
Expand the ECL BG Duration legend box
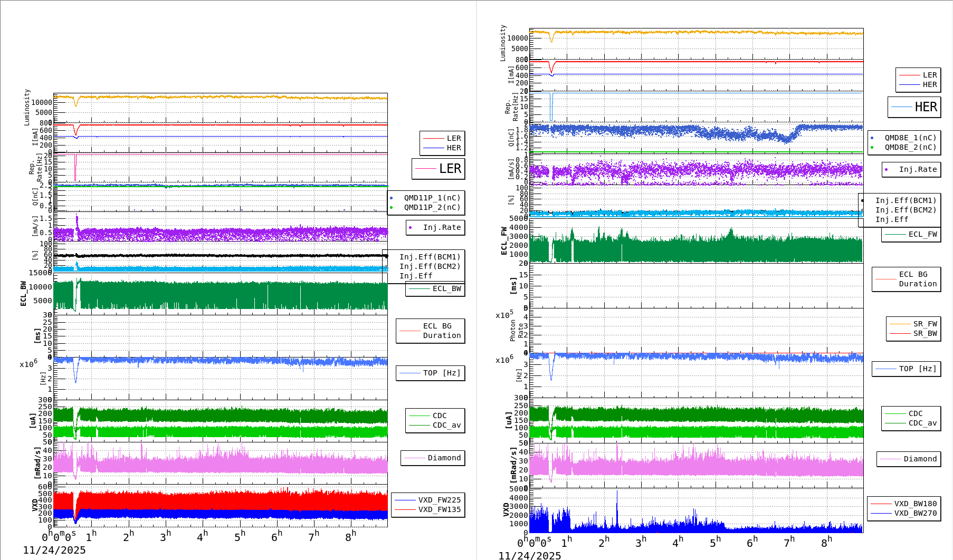430,331
